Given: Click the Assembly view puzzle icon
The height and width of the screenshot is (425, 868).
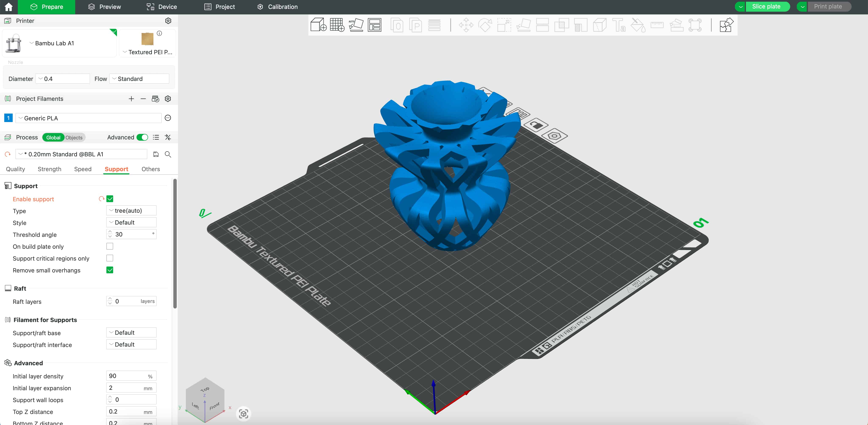Looking at the screenshot, I should click(726, 25).
